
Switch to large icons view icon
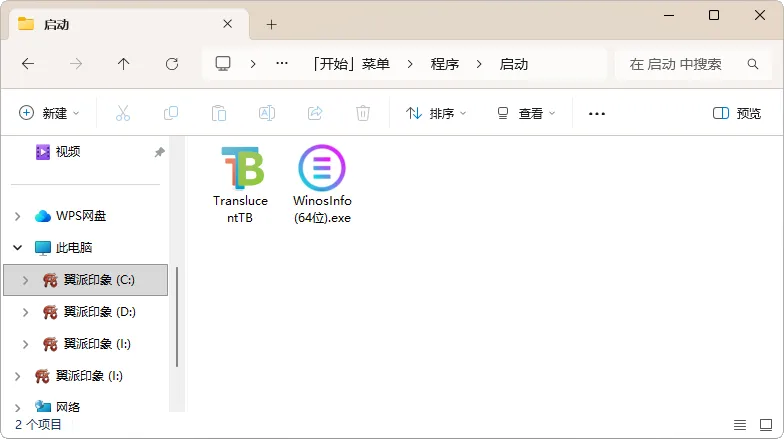click(x=766, y=425)
